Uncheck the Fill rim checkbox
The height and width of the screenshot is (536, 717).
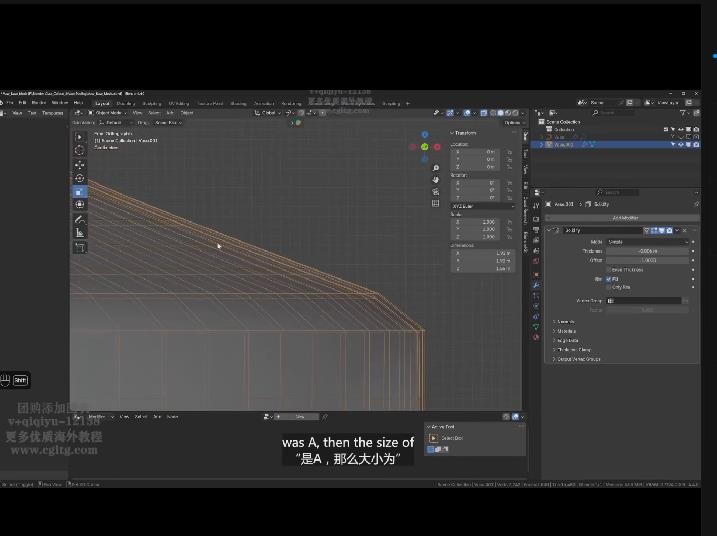(609, 279)
